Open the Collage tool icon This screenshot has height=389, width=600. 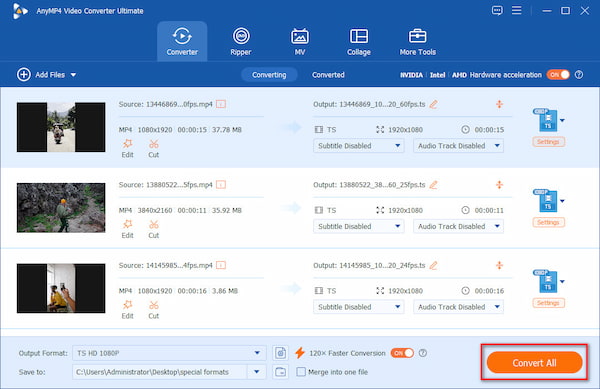(359, 36)
